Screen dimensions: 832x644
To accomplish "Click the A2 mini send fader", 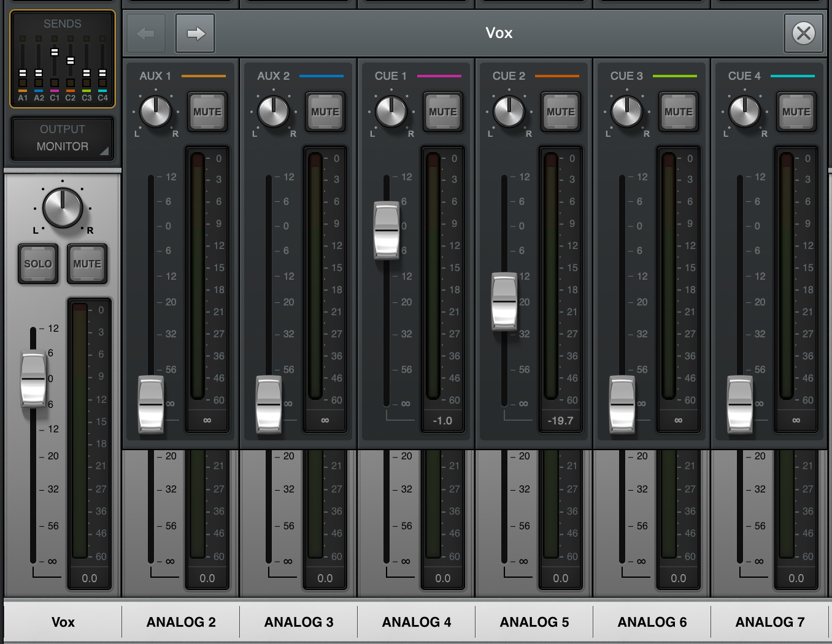I will 39,73.
